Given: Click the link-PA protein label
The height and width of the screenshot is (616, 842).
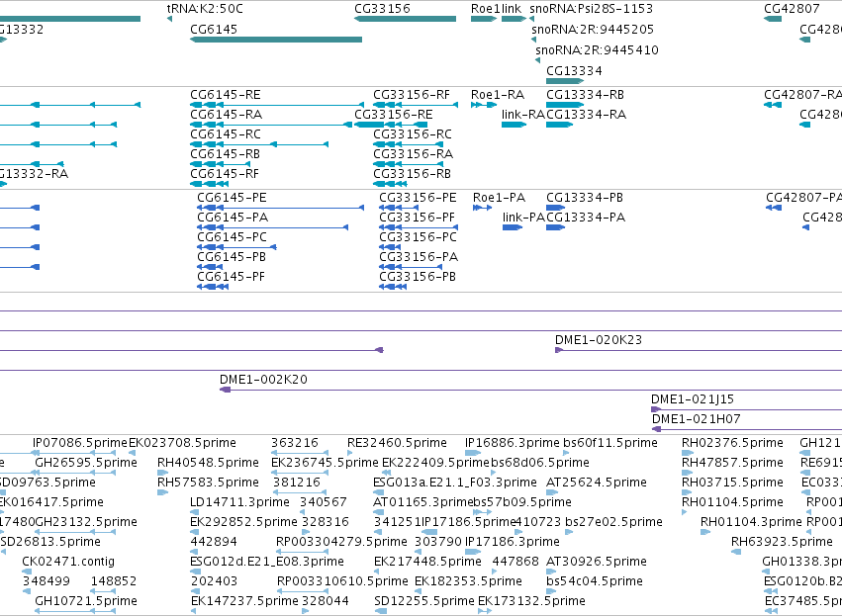Looking at the screenshot, I should click(524, 218).
